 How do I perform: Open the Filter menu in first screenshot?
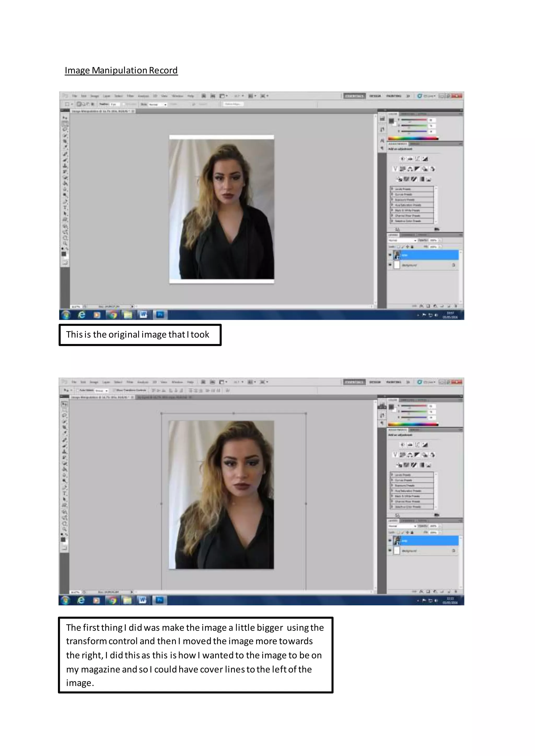point(130,96)
